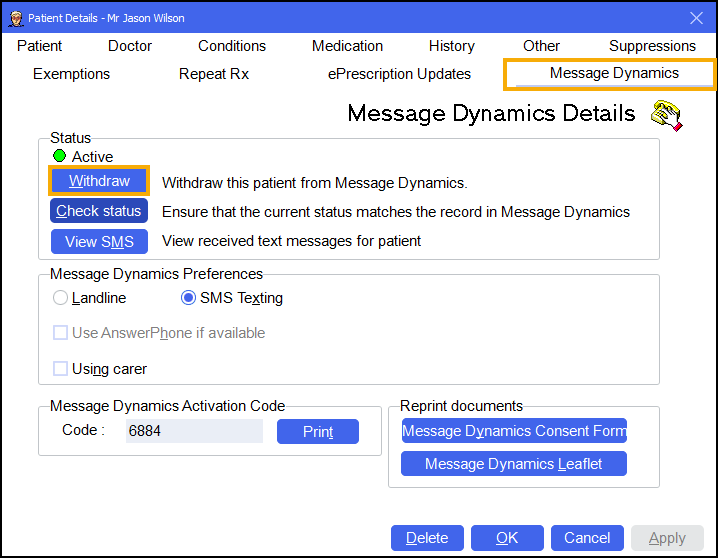
Task: Confirm with the OK button
Action: click(507, 538)
